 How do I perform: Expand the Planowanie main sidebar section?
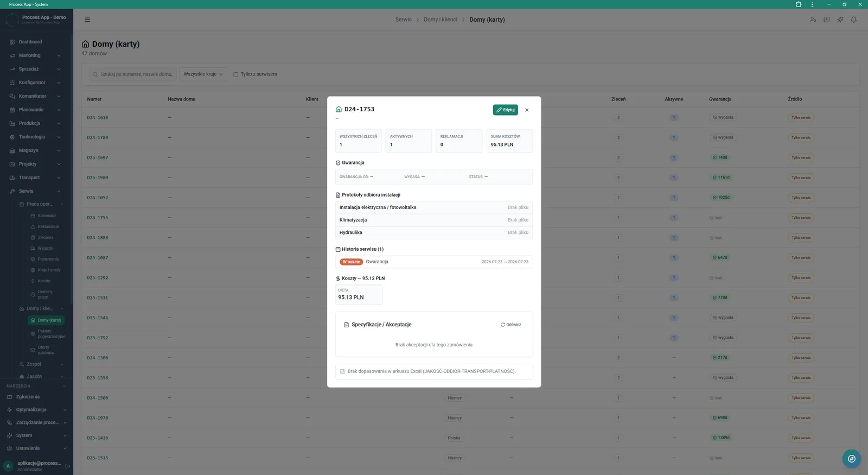36,110
